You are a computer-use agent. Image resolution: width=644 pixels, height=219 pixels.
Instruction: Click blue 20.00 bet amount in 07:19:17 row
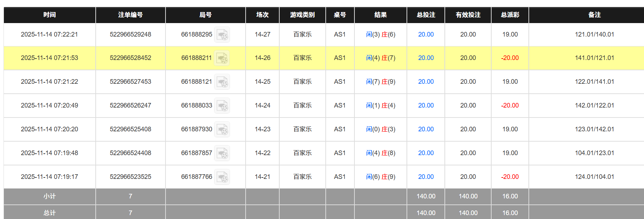(426, 177)
